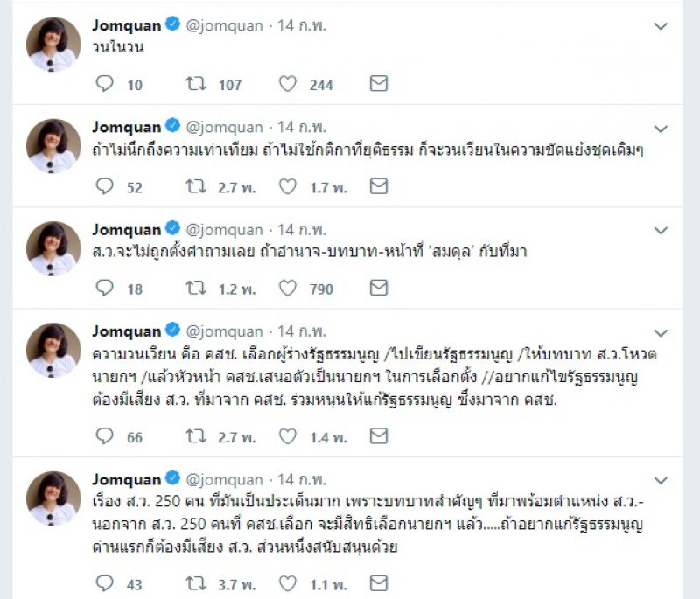Open the chevron menu on the 52-reply tweet
This screenshot has height=599, width=700.
661,128
